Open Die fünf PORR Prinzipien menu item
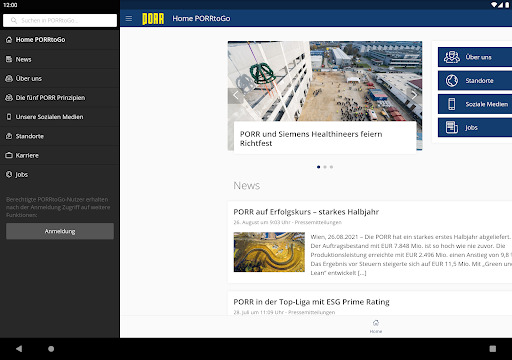This screenshot has height=360, width=512. 60,98
